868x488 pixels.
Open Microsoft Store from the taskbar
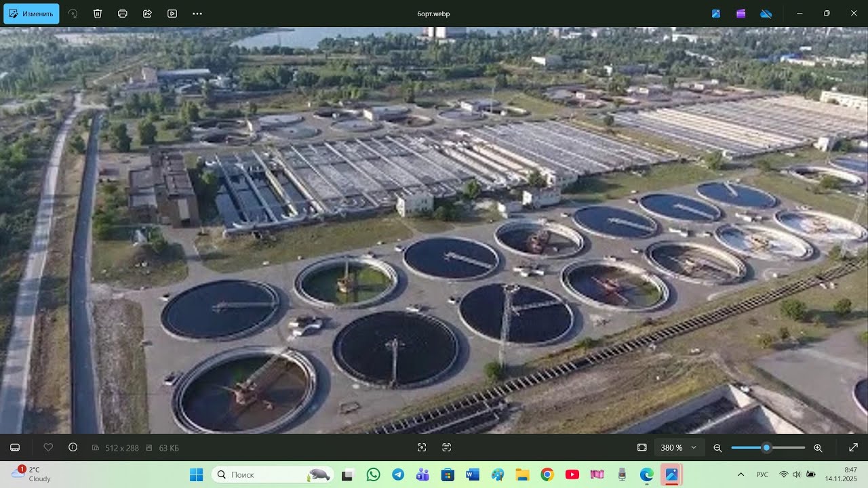(x=448, y=474)
